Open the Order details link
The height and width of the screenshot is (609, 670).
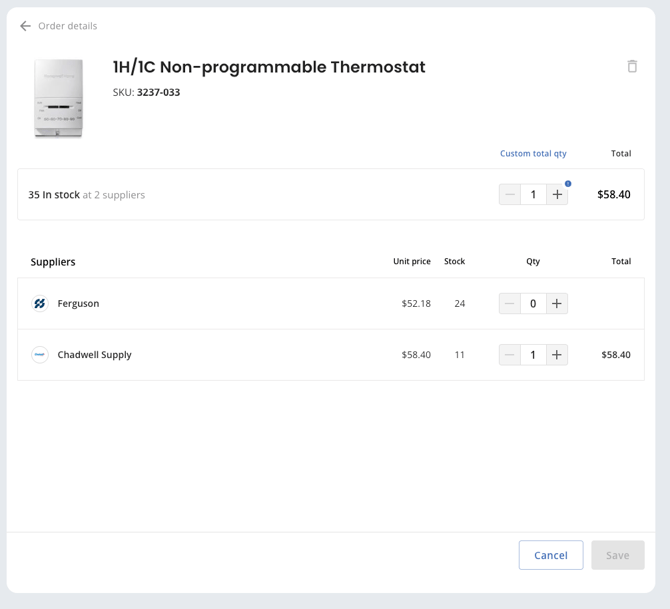[68, 26]
